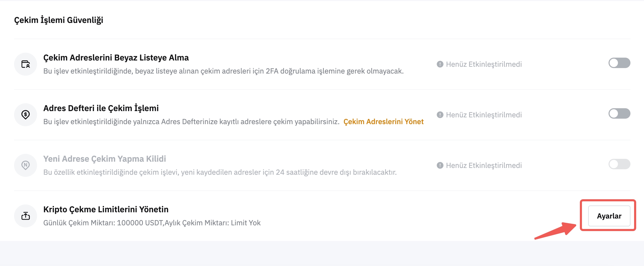Image resolution: width=644 pixels, height=266 pixels.
Task: Enable the withdrawal address whitelist toggle
Action: (619, 63)
